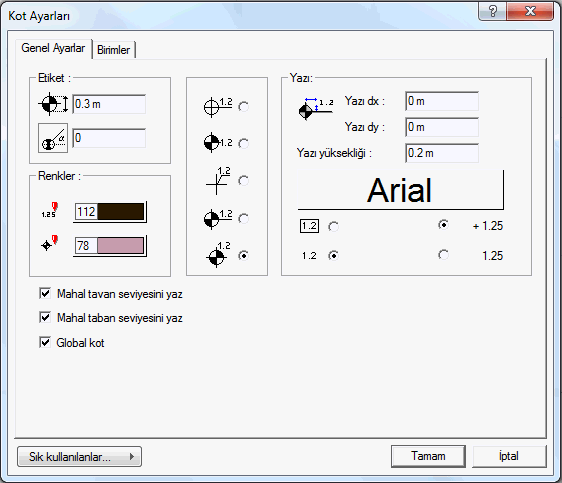Viewport: 562px width, 483px height.
Task: Select the empty-circle crosshair elevation symbol style
Action: click(244, 106)
